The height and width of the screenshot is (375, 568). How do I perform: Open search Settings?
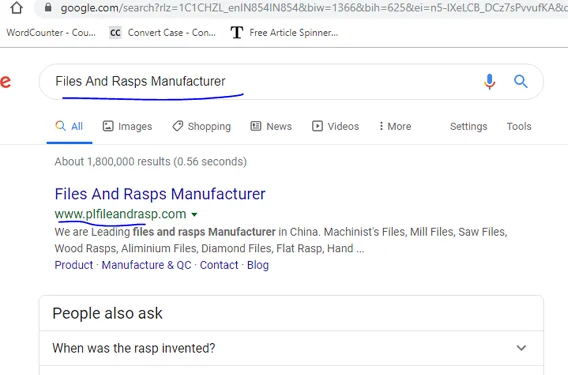468,126
